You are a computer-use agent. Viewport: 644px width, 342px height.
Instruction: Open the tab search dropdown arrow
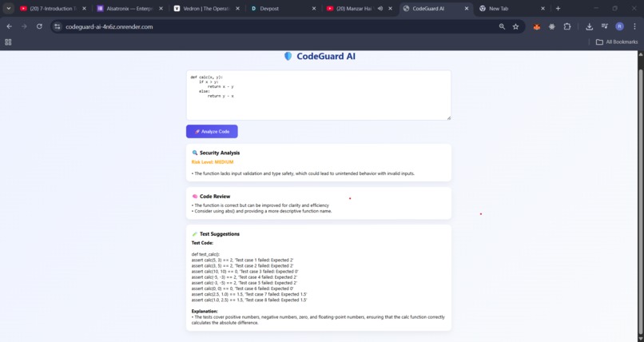(x=8, y=8)
